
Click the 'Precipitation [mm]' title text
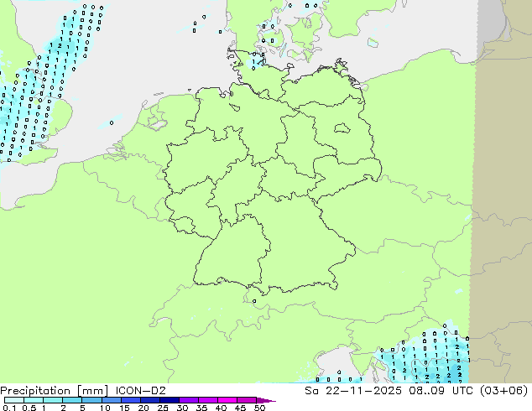pos(55,391)
